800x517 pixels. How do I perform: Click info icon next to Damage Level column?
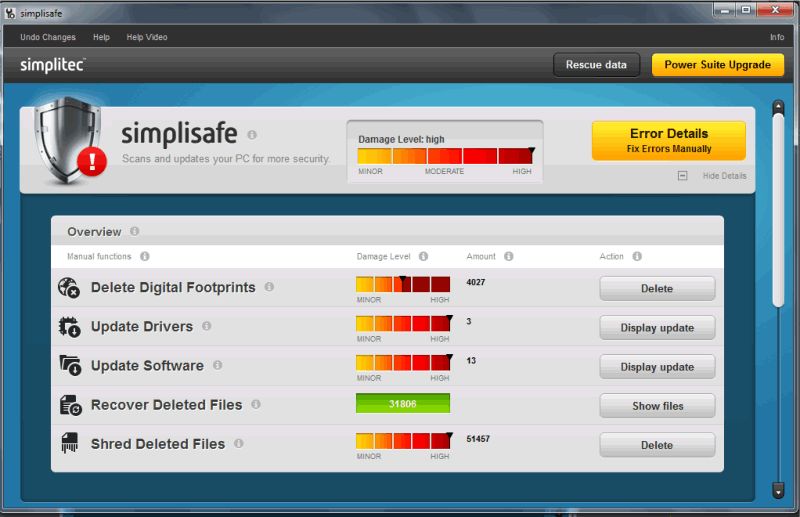(423, 256)
